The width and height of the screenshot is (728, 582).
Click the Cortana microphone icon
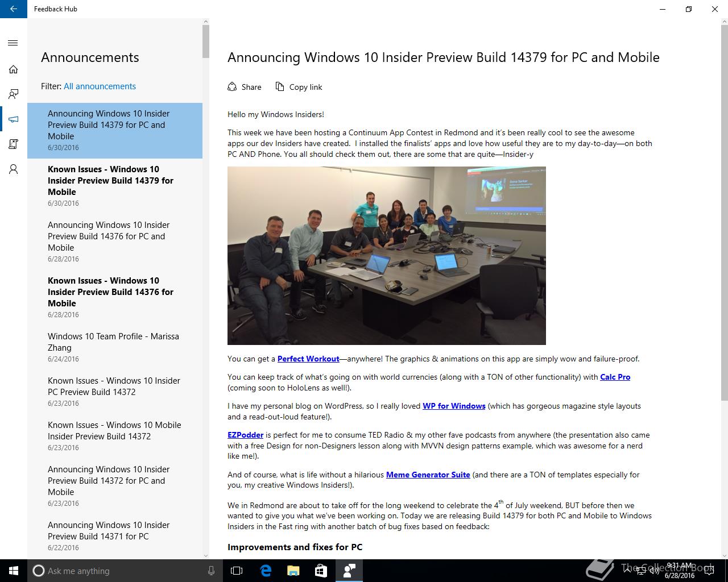[x=211, y=571]
